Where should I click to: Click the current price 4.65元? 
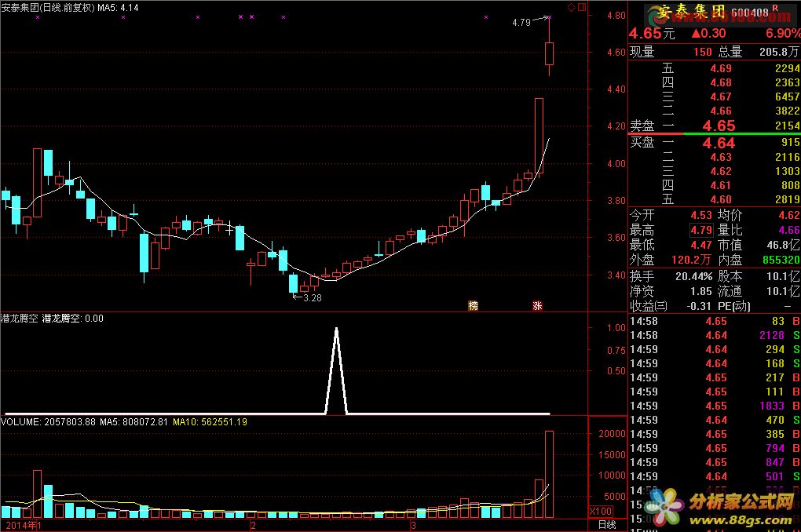[x=652, y=34]
